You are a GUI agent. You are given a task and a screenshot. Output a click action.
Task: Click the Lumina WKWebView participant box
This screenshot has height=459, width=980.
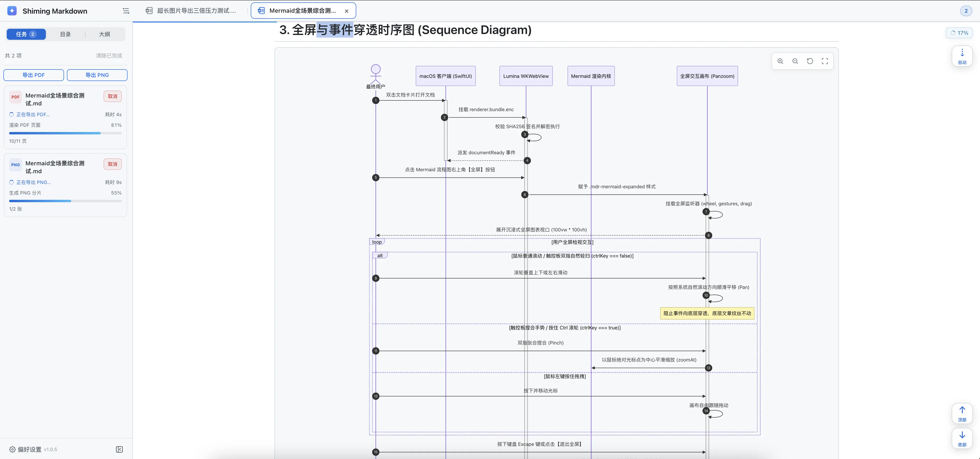tap(526, 76)
